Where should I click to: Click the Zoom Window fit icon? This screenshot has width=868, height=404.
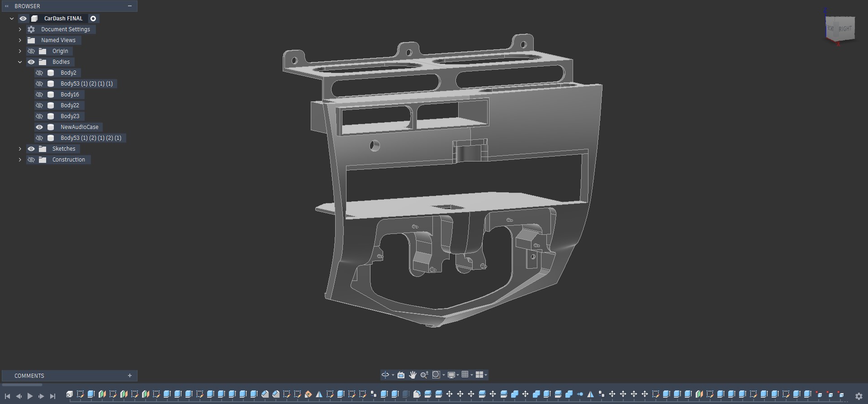tap(436, 375)
